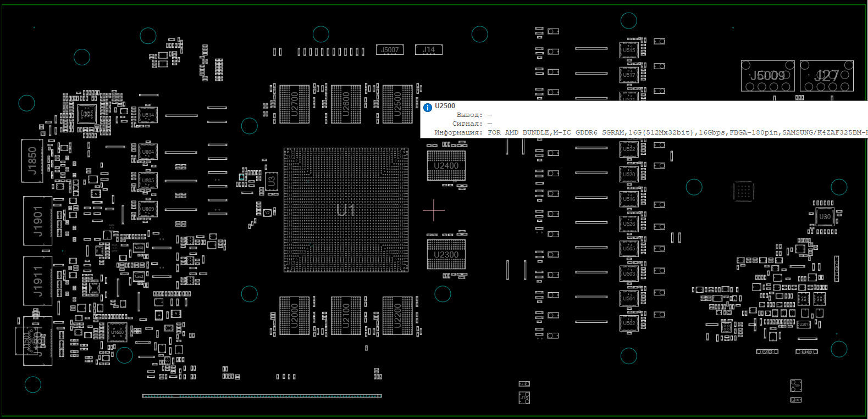Select connector J5007

pyautogui.click(x=390, y=50)
